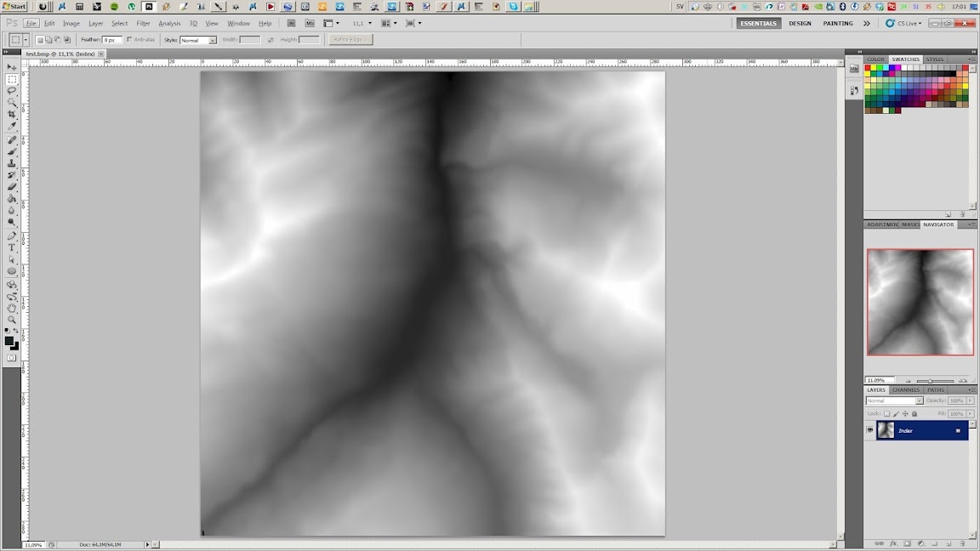Viewport: 980px width, 551px height.
Task: Select the Paint Bucket tool
Action: pos(11,199)
